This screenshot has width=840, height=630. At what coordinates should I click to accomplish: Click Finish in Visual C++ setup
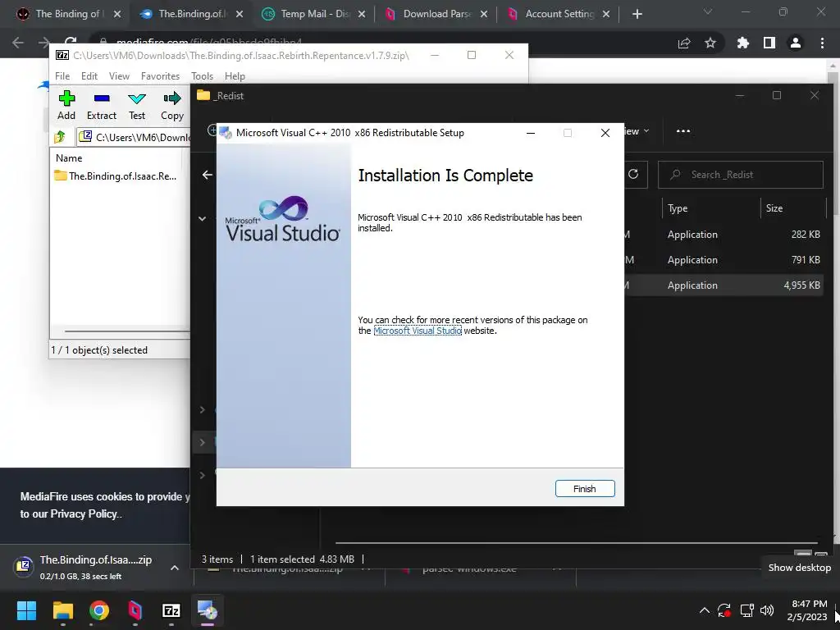tap(584, 489)
